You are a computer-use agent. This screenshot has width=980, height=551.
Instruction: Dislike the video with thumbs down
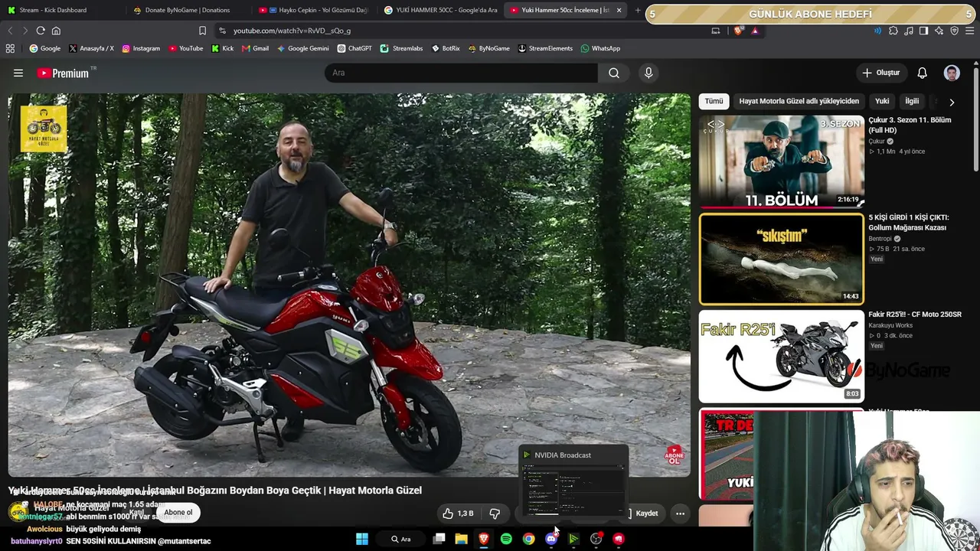[495, 514]
